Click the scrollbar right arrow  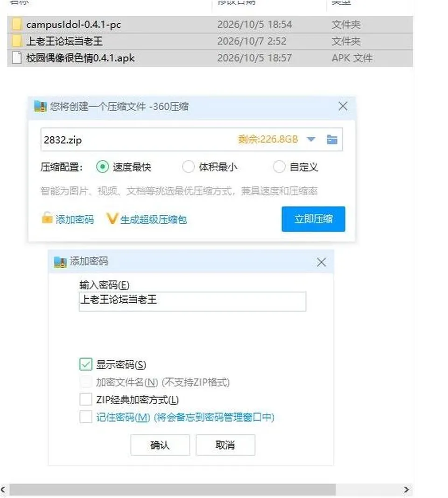pos(406,490)
